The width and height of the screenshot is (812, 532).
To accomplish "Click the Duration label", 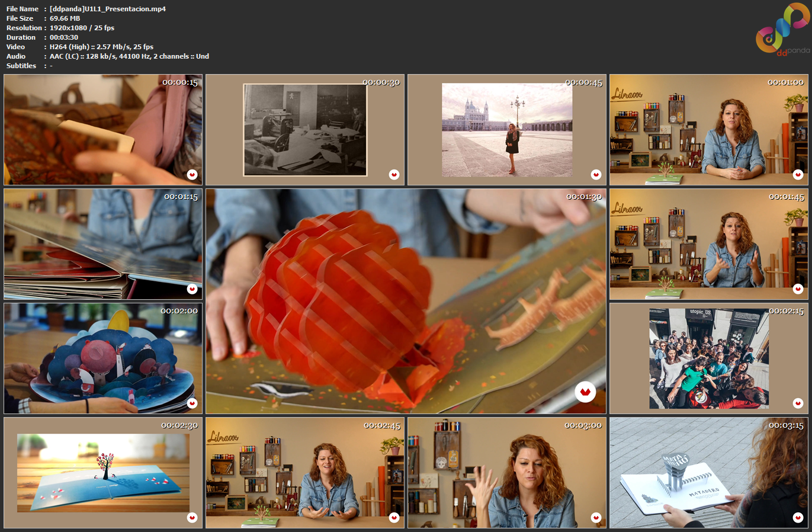I will point(21,37).
